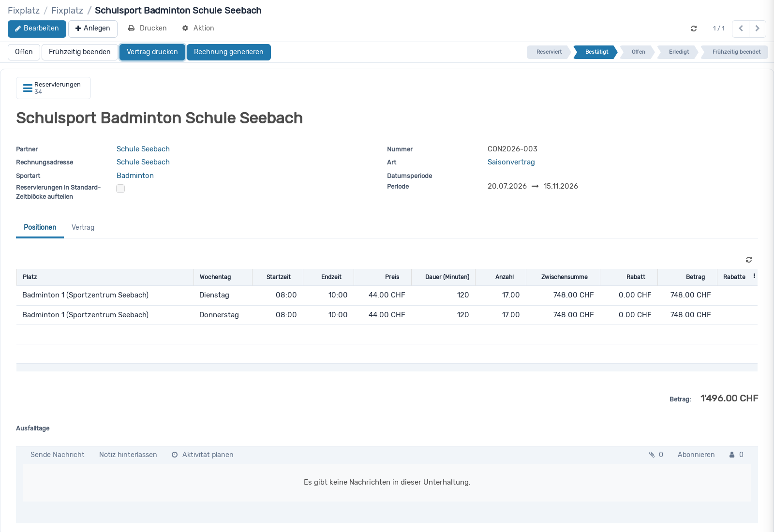Screen dimensions: 774x532
Task: Click Sende Nachricht in the chatter
Action: [x=57, y=455]
